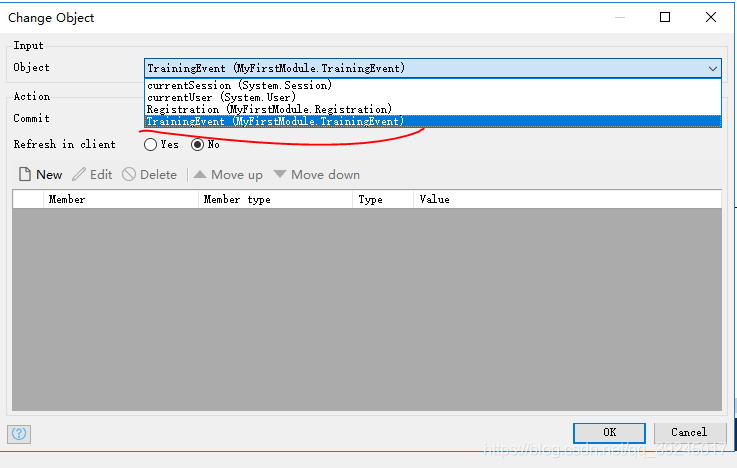Pick highlighted TrainingEvent option in list
737x468 pixels.
pos(275,121)
